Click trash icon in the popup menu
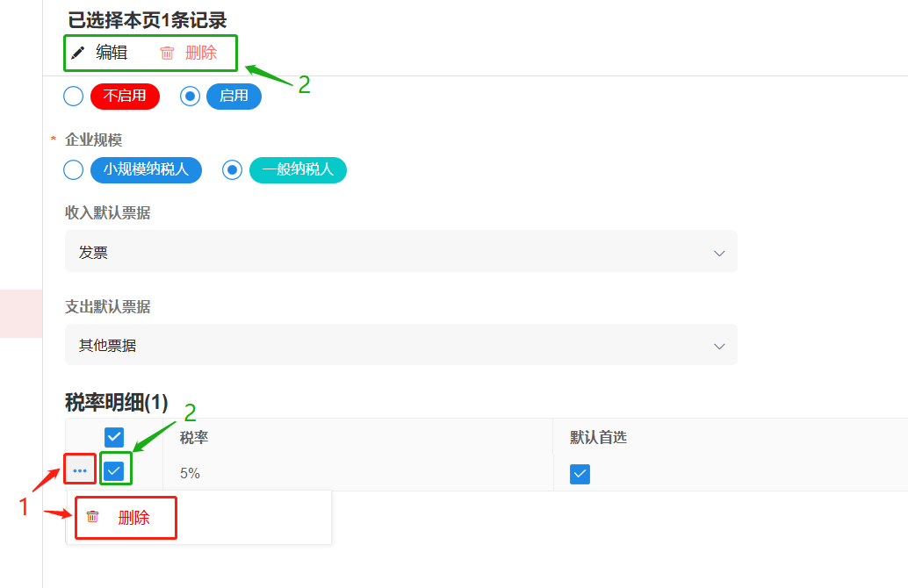Viewport: 908px width, 588px height. tap(93, 518)
